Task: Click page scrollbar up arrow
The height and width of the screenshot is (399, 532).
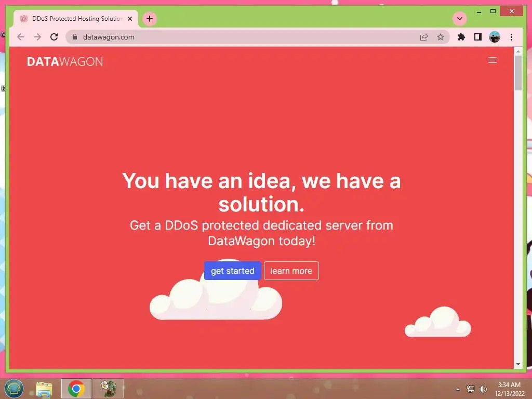Action: click(x=518, y=51)
